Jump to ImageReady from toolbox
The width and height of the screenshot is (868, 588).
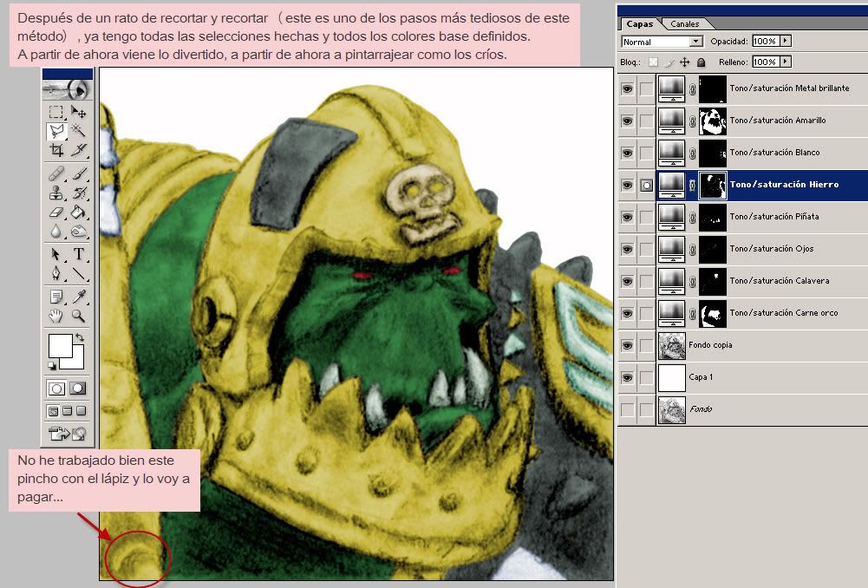pos(68,434)
